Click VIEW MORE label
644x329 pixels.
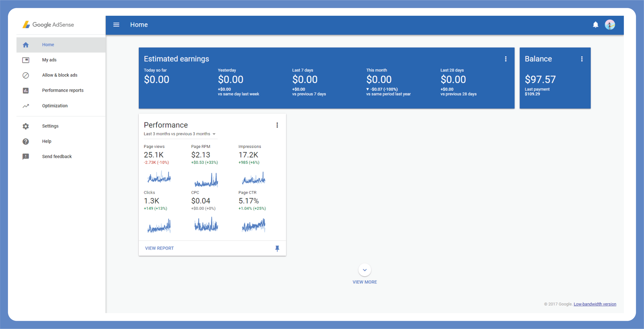[x=365, y=282]
